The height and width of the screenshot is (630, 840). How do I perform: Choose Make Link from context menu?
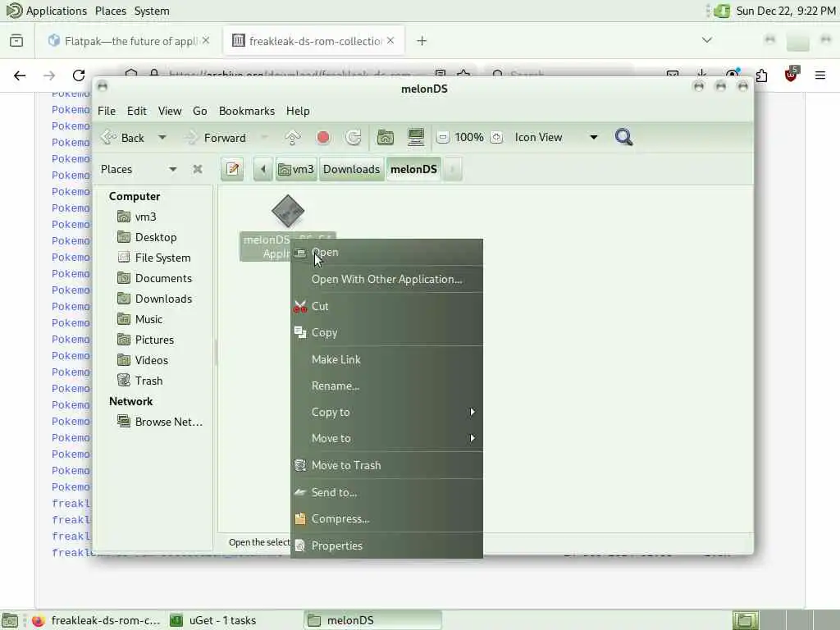click(386, 359)
